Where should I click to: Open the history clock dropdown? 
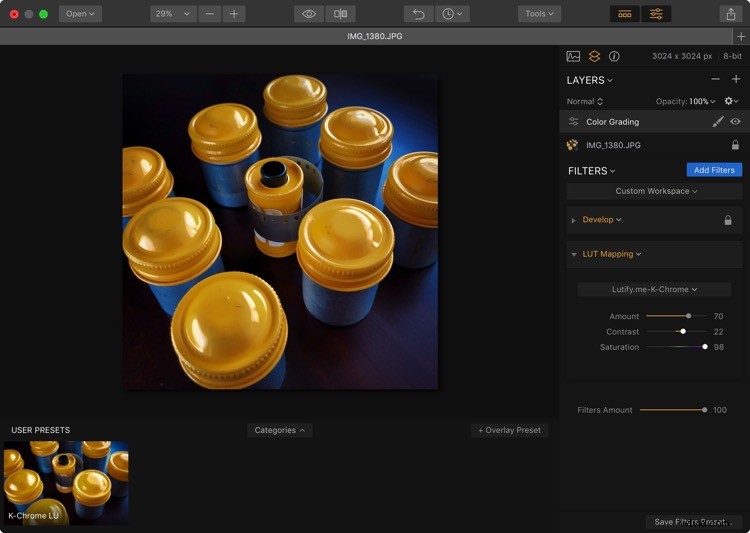452,14
